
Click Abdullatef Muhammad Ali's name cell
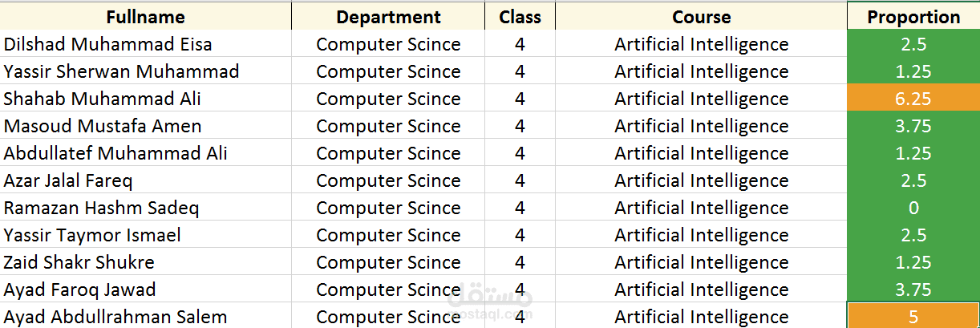tap(115, 153)
